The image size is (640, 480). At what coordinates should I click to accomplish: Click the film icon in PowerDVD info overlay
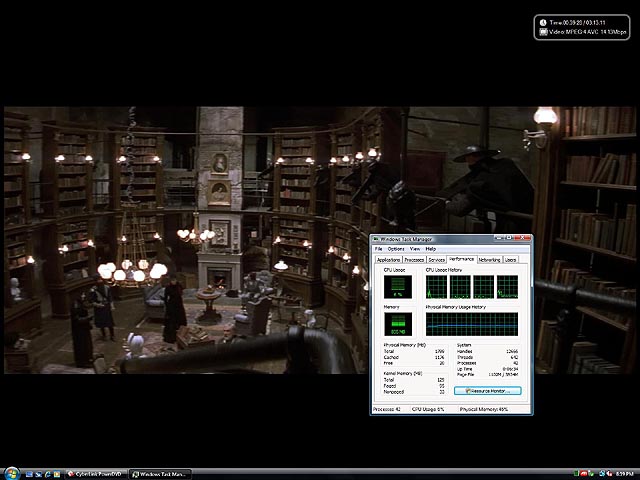coord(543,32)
